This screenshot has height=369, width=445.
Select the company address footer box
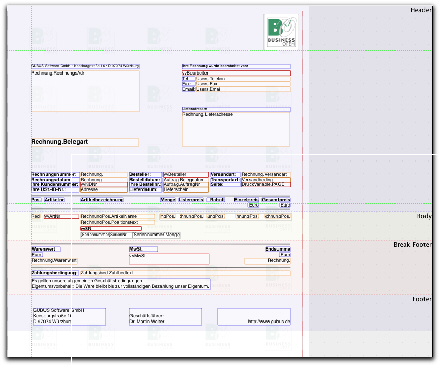[69, 317]
